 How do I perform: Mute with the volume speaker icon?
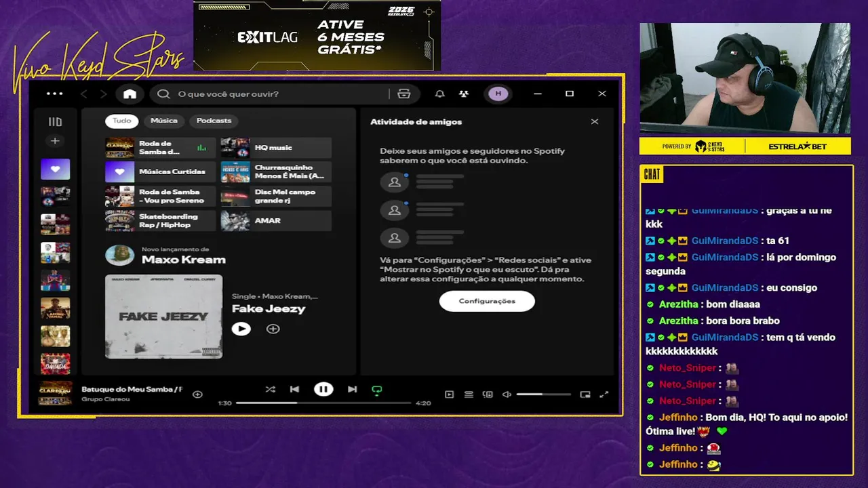coord(506,394)
